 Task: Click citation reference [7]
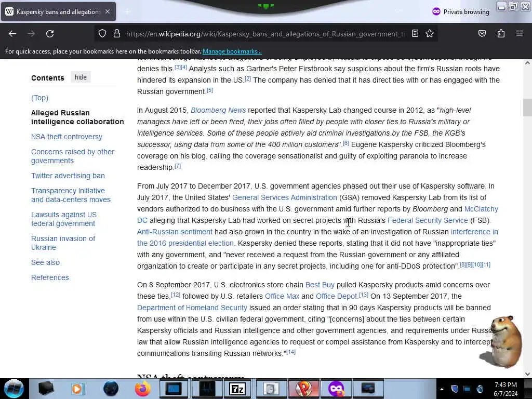point(178,166)
